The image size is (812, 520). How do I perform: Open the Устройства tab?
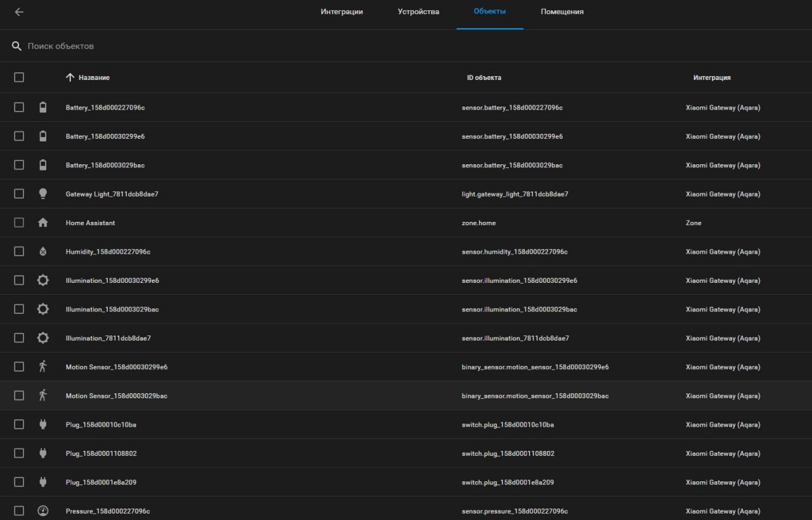pyautogui.click(x=419, y=12)
